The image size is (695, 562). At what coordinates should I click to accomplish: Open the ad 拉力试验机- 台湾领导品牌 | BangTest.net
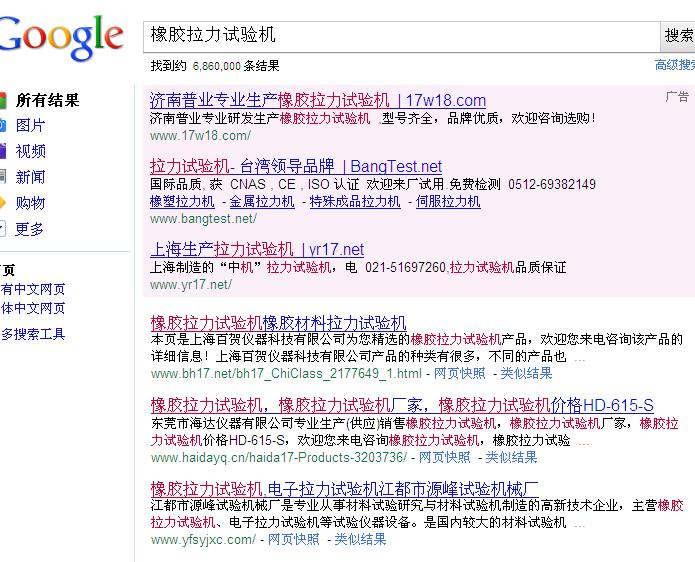[296, 166]
